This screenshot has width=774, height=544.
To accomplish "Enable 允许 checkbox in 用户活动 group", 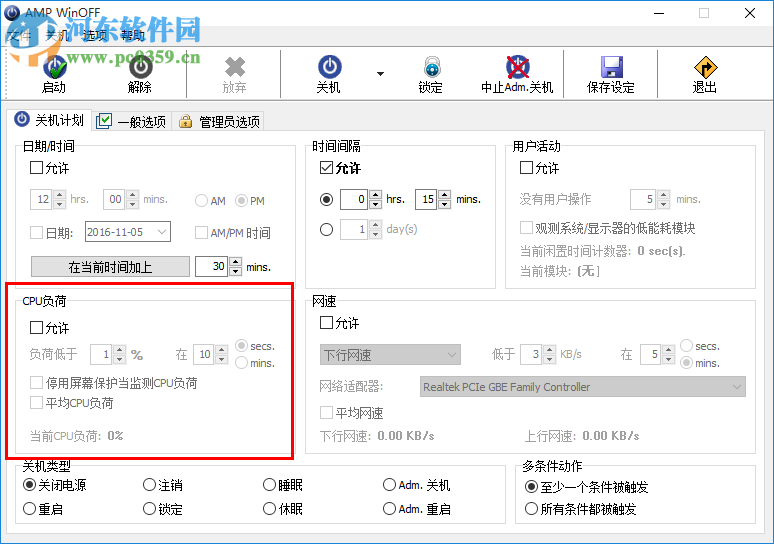I will [x=527, y=168].
